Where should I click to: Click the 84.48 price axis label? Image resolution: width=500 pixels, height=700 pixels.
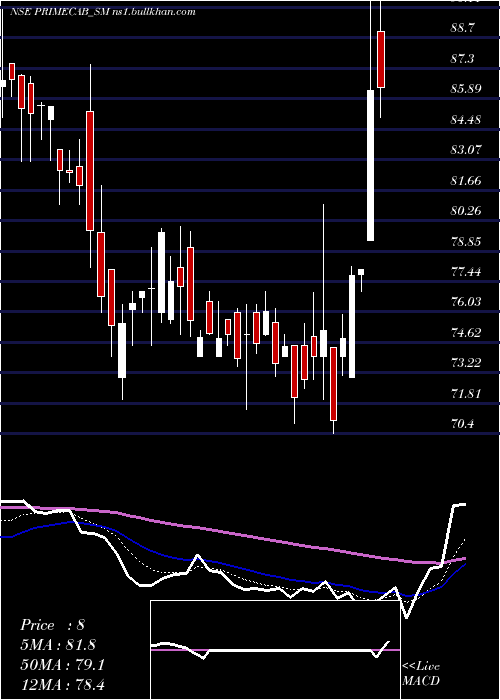pos(467,119)
